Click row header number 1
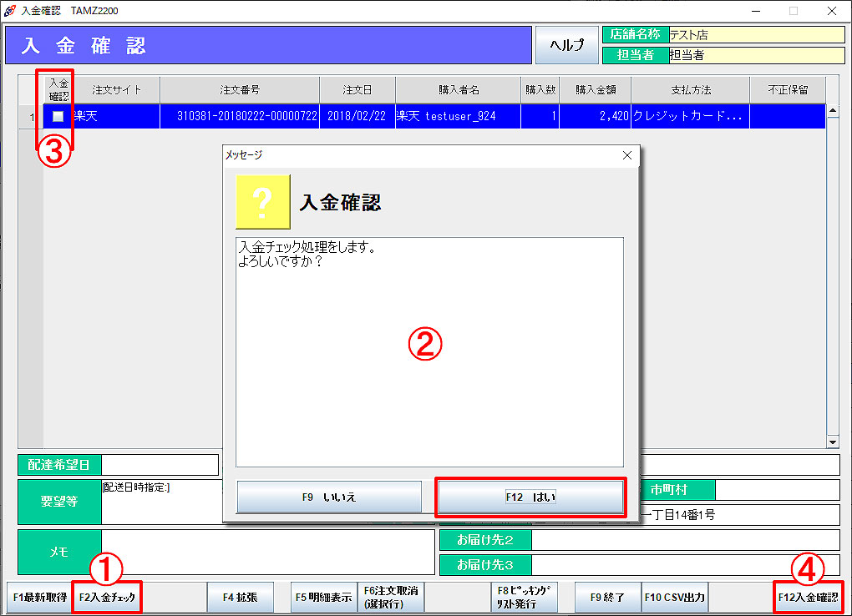This screenshot has height=616, width=852. pyautogui.click(x=31, y=116)
